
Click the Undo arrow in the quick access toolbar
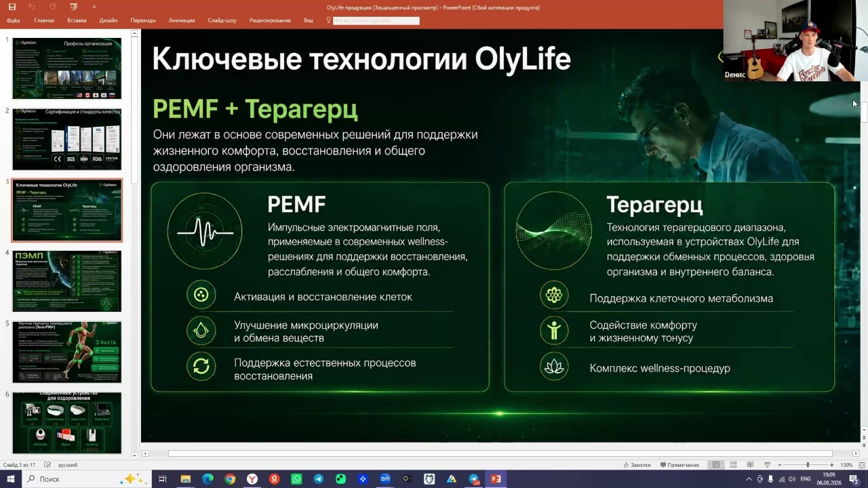(31, 7)
